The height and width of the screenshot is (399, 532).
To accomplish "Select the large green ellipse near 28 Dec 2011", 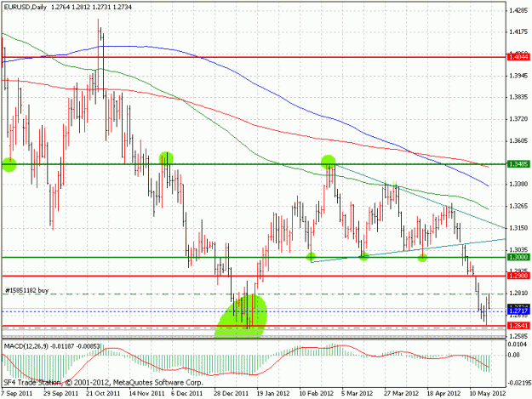I will (x=242, y=316).
